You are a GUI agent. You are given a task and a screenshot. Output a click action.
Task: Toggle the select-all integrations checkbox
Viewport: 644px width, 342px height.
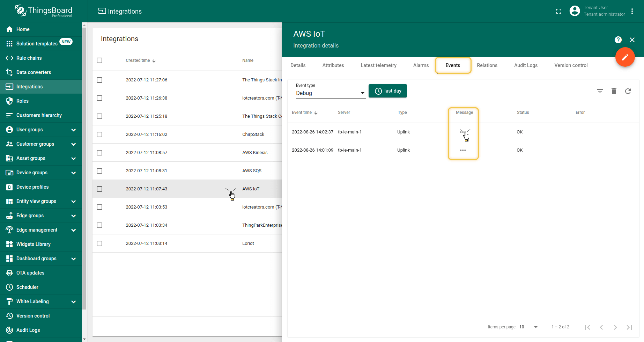pyautogui.click(x=99, y=60)
